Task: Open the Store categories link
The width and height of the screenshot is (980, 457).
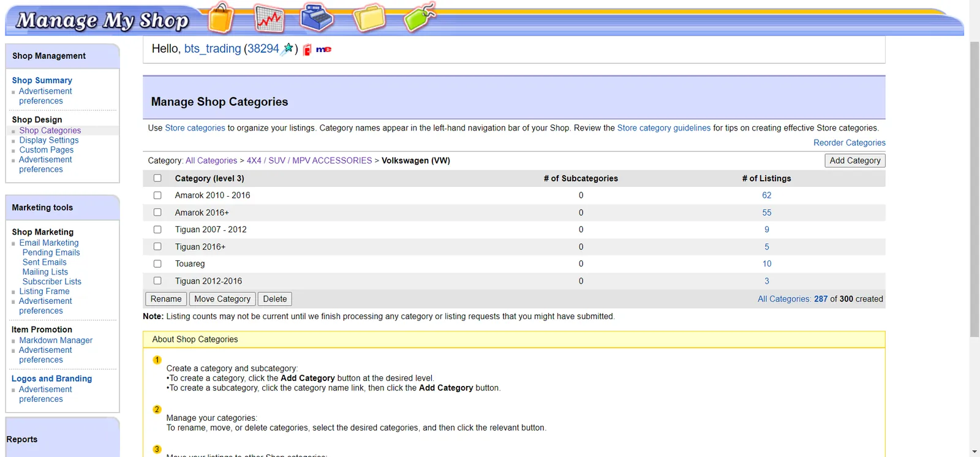Action: (195, 128)
